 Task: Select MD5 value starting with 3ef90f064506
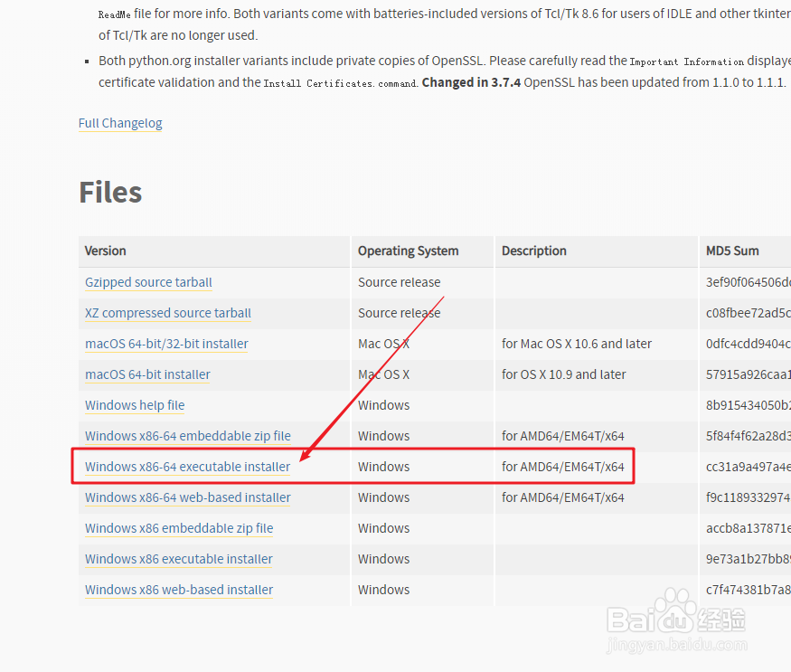click(x=749, y=282)
